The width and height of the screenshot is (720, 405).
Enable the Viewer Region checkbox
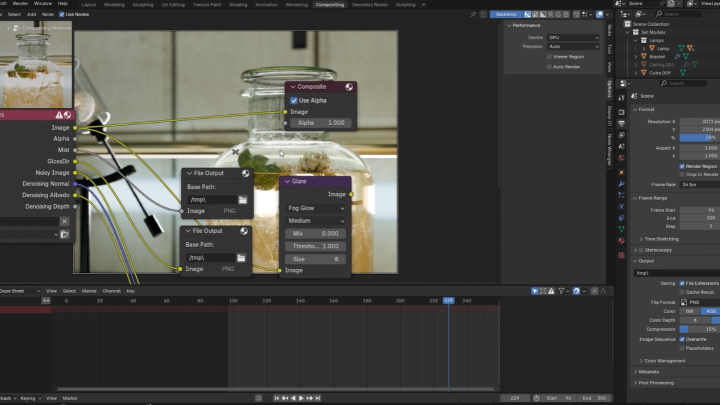coord(549,56)
